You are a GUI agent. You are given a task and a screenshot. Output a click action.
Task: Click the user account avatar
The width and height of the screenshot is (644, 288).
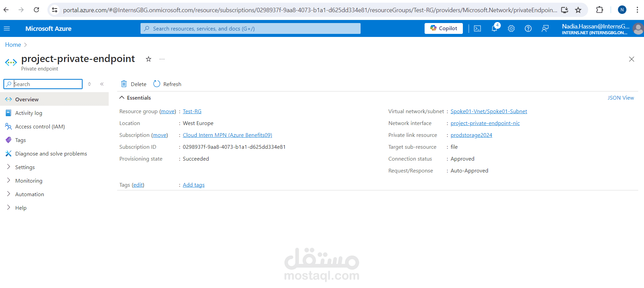point(638,29)
